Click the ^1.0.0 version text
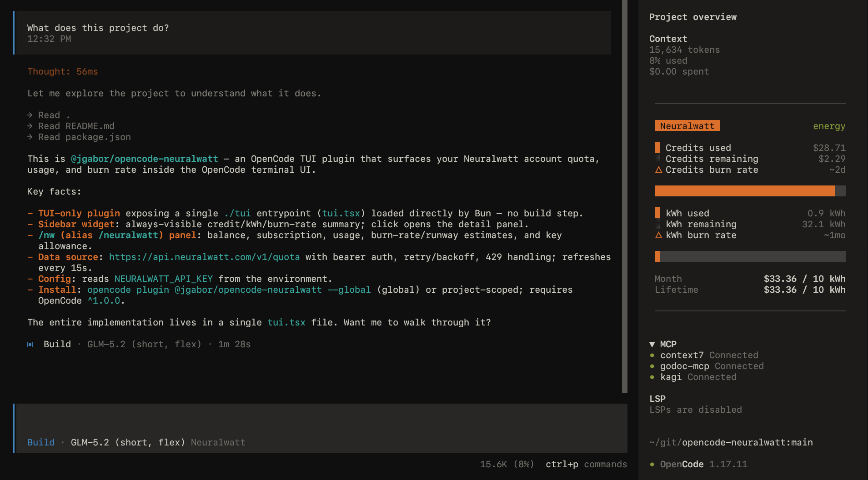Screen dimensions: 868x480 click(x=104, y=300)
